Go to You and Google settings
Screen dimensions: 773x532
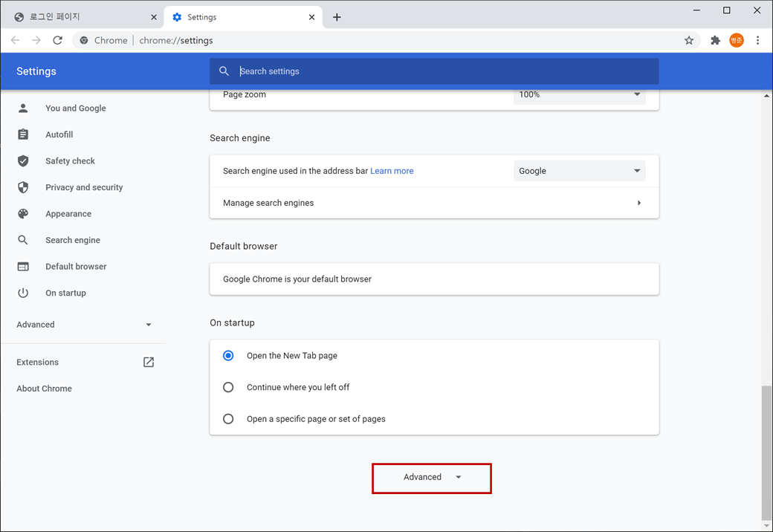click(x=76, y=108)
